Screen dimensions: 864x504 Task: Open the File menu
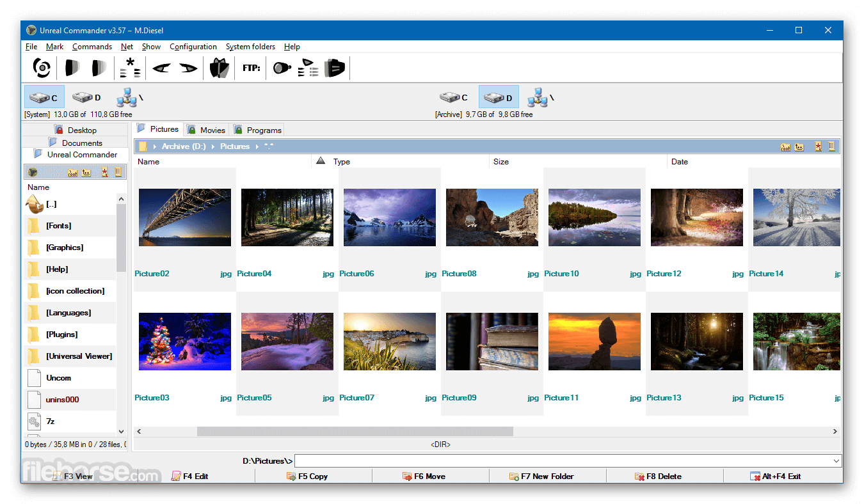pos(31,47)
